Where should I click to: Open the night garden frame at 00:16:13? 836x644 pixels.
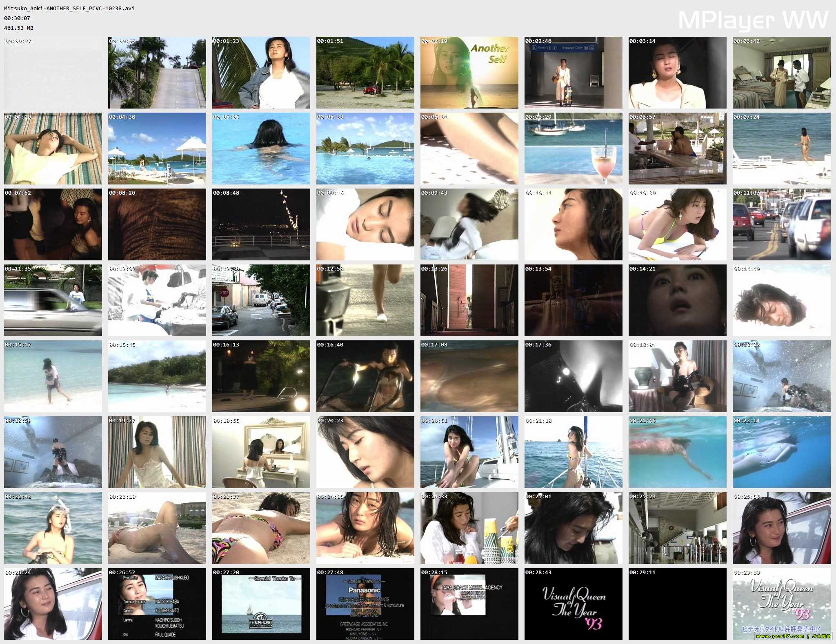[x=261, y=376]
